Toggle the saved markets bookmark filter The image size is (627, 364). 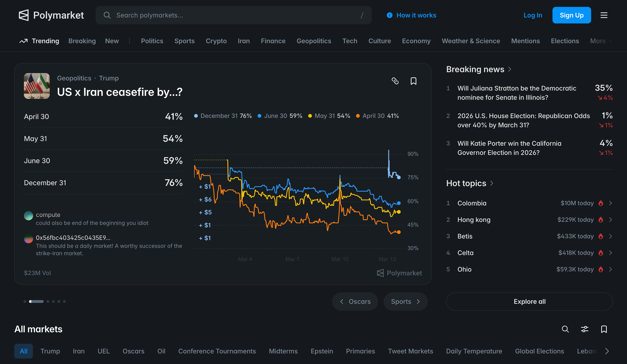click(604, 329)
